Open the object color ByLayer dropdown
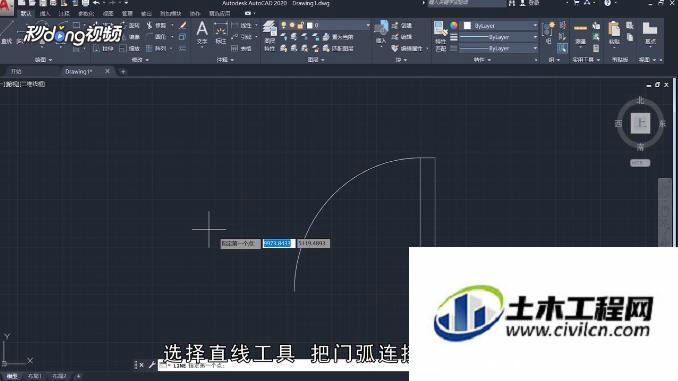 500,26
